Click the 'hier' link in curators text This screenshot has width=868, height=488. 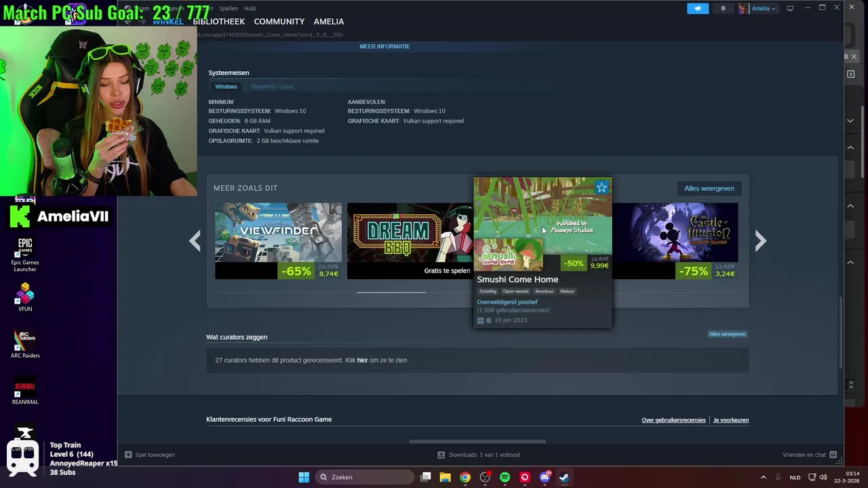[x=362, y=360]
